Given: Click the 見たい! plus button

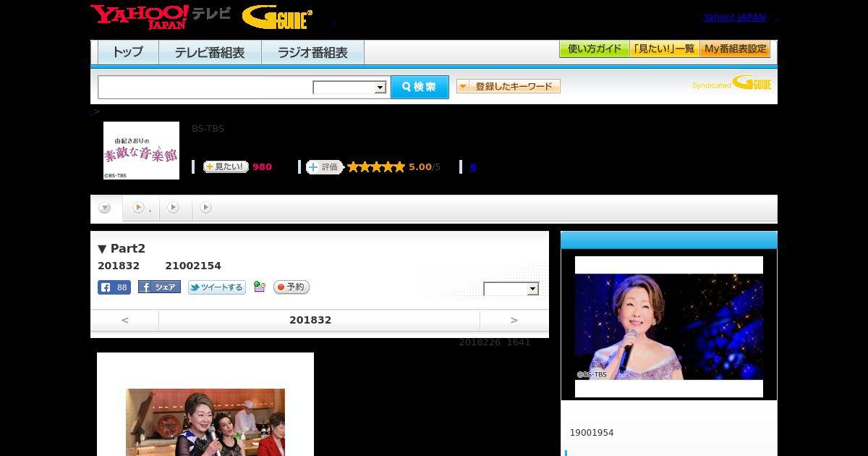Looking at the screenshot, I should coord(226,166).
